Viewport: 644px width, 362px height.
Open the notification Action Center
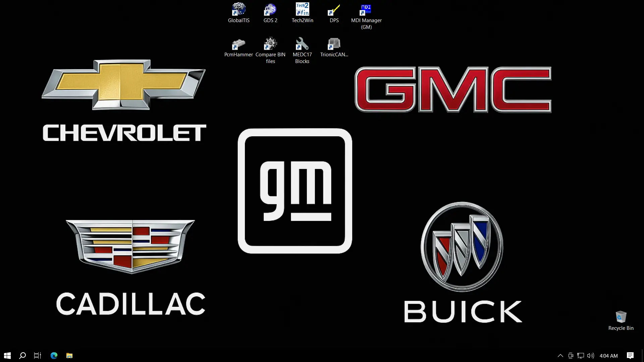(x=630, y=356)
